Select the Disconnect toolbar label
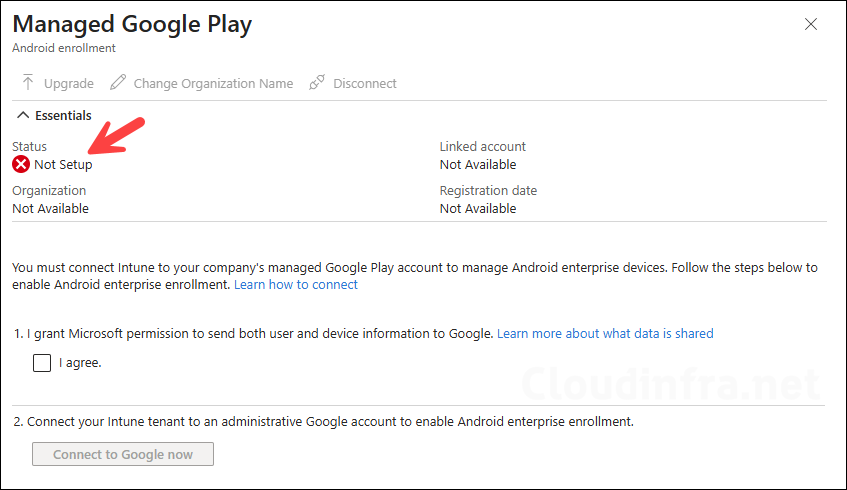The image size is (847, 490). tap(365, 84)
